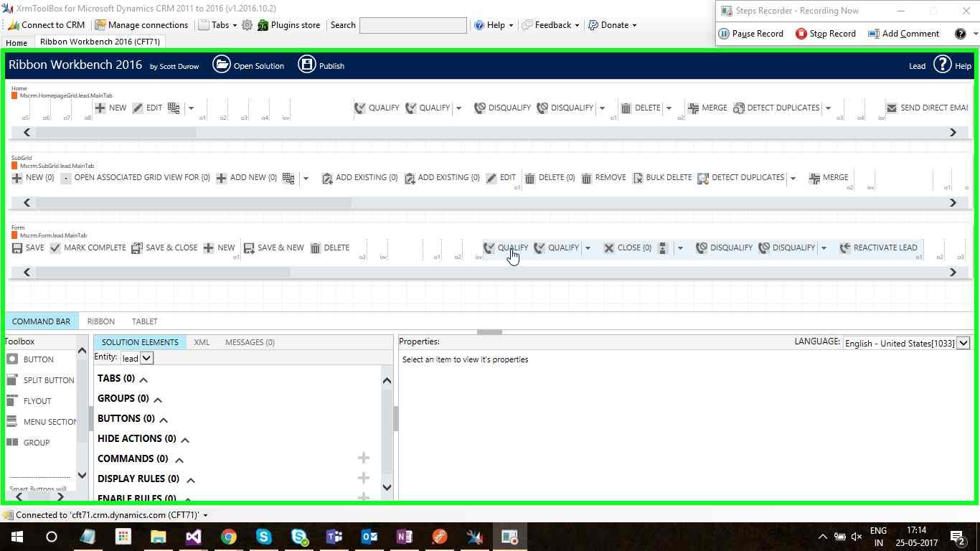Open Entity lead dropdown
Viewport: 980px width, 551px height.
[146, 358]
